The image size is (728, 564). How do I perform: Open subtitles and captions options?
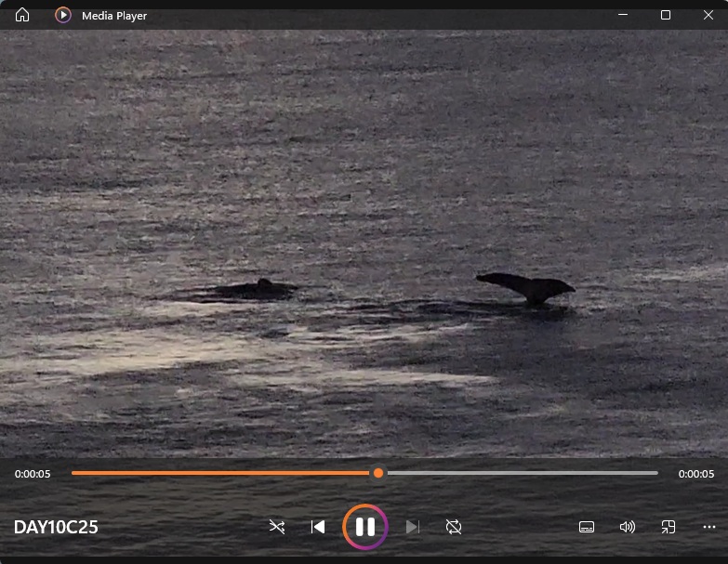(x=587, y=527)
